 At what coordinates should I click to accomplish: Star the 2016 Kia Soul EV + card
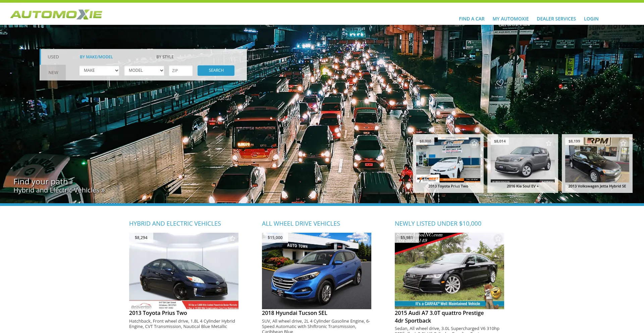click(549, 143)
